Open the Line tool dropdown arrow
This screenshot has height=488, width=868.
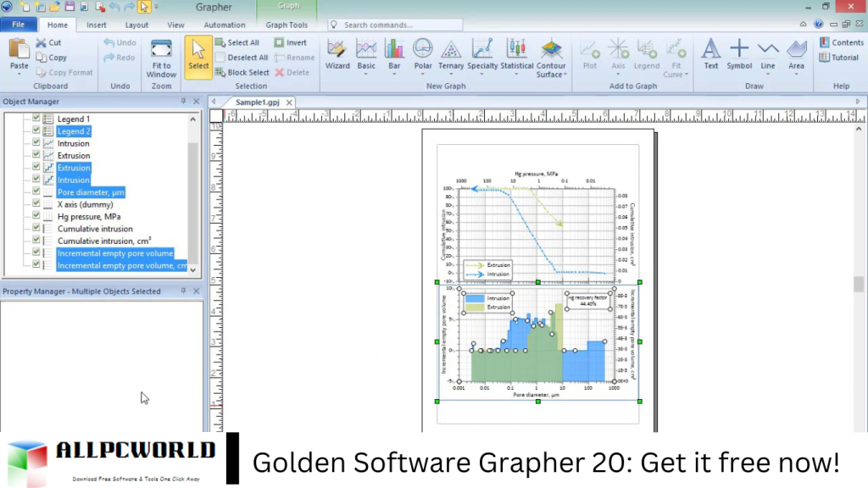pyautogui.click(x=768, y=75)
